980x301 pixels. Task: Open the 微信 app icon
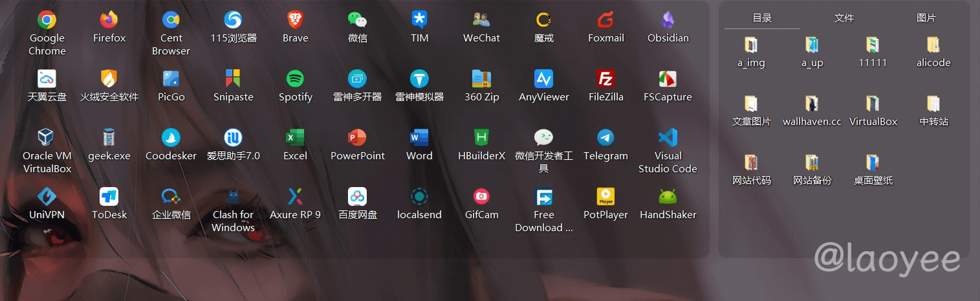pyautogui.click(x=357, y=20)
